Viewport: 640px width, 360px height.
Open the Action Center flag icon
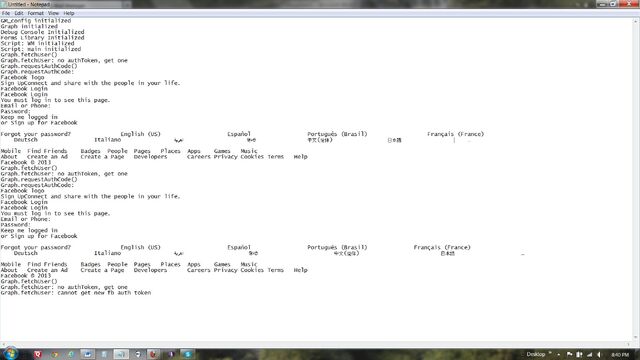tap(569, 355)
